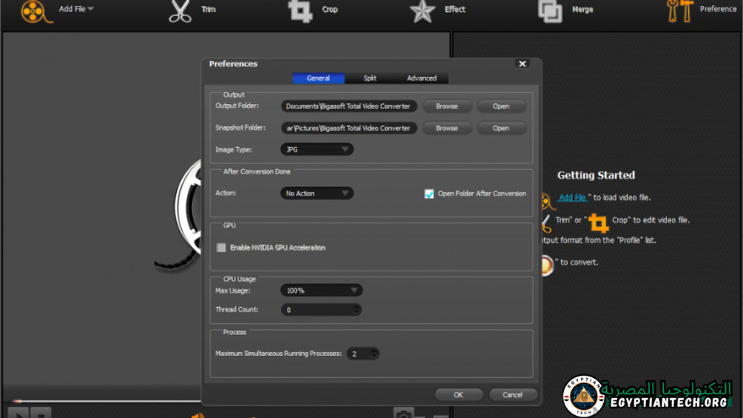
Task: Open the Snapshot Folder location
Action: point(501,128)
